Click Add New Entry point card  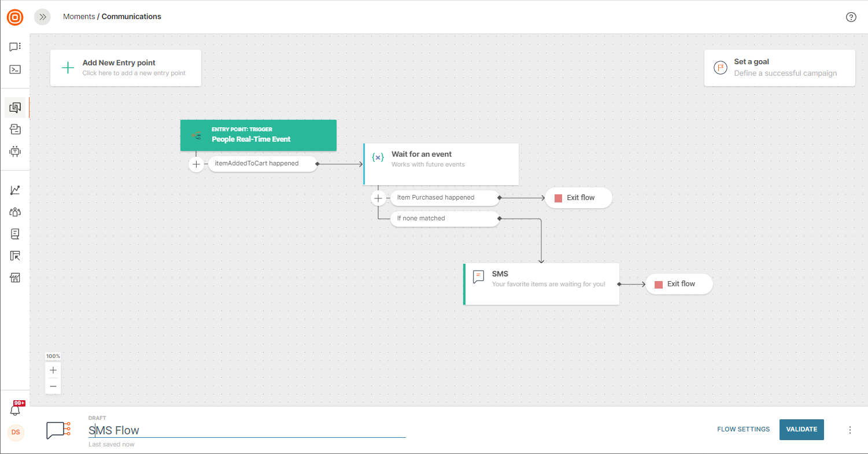point(125,68)
